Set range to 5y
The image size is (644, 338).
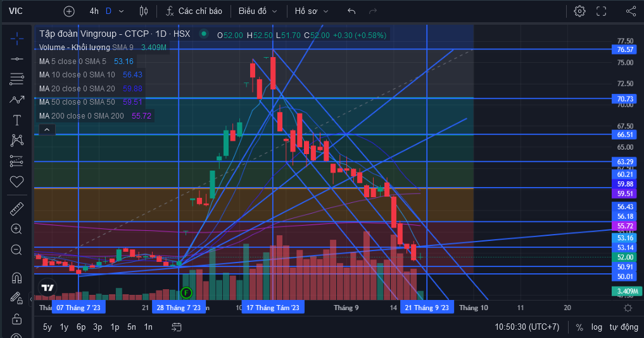click(x=47, y=327)
